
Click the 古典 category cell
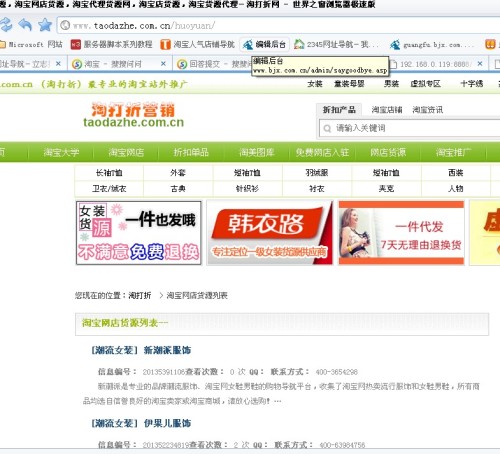[178, 189]
